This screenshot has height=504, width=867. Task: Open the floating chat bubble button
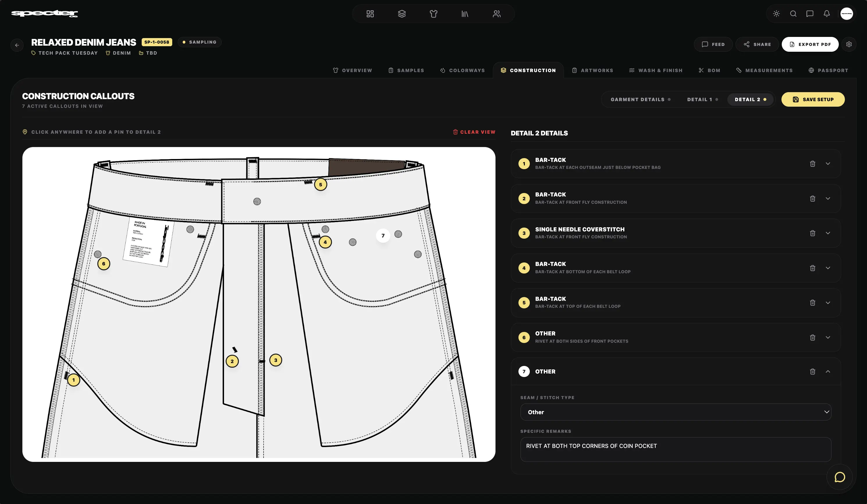839,477
